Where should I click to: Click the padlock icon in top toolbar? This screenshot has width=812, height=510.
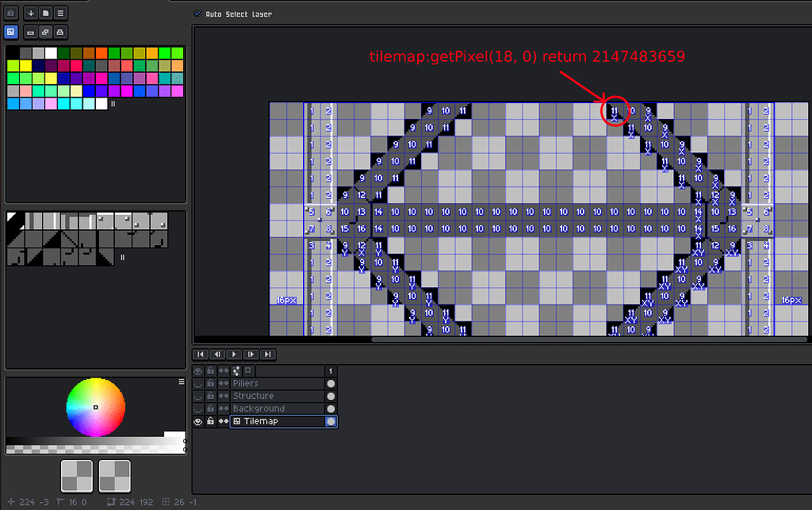(10, 13)
